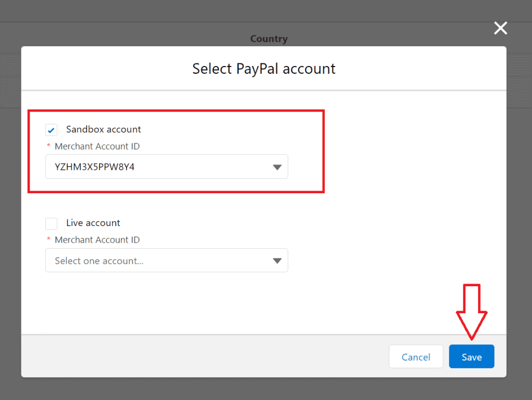Click the red asterisk beside sandbox Merchant ID
Image resolution: width=532 pixels, height=400 pixels.
[x=49, y=146]
